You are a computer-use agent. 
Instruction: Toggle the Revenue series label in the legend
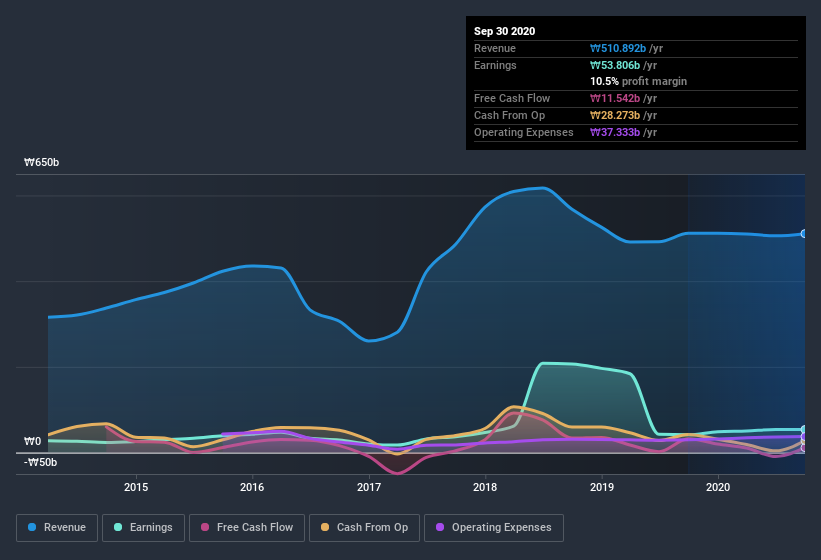(x=65, y=527)
